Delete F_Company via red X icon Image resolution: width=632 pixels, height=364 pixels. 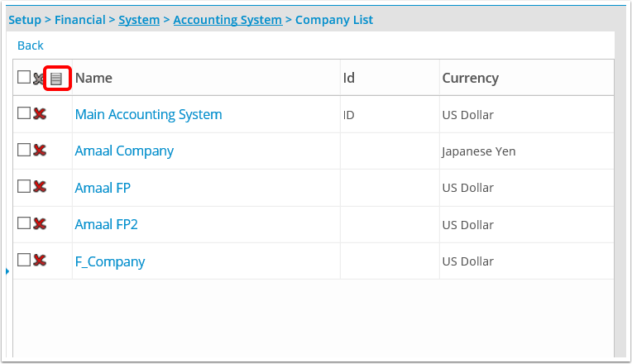(x=40, y=260)
